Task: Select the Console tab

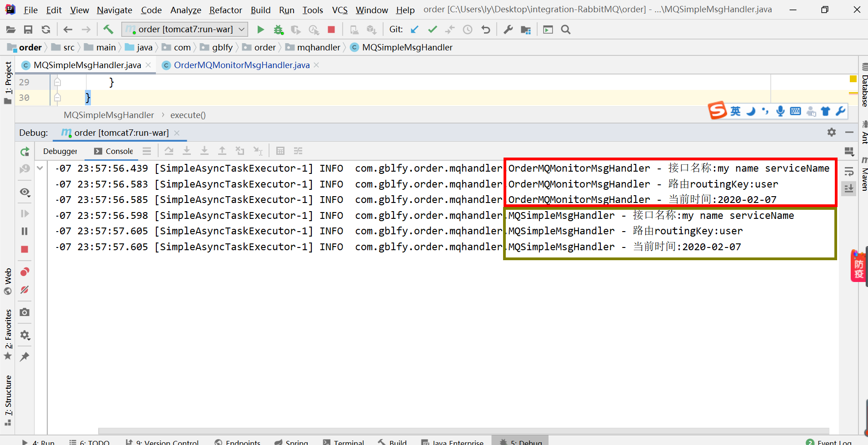Action: click(114, 151)
